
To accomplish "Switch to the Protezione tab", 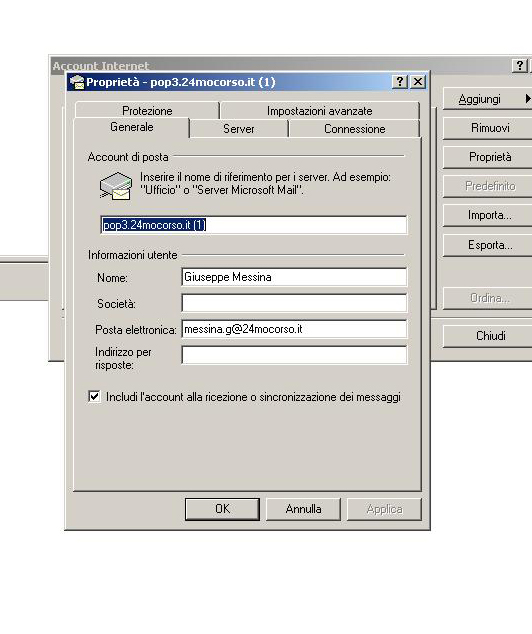I will click(147, 110).
